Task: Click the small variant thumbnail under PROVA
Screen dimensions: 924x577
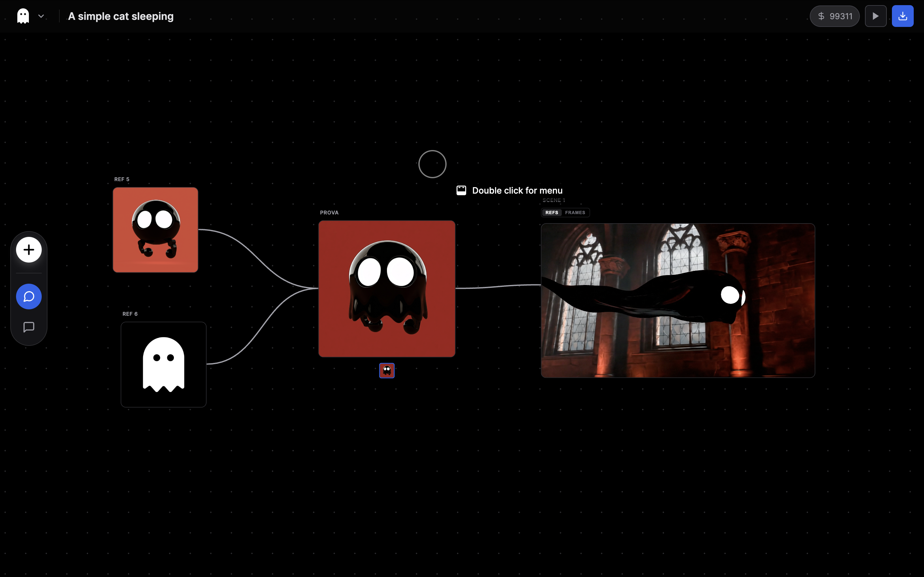Action: tap(387, 370)
